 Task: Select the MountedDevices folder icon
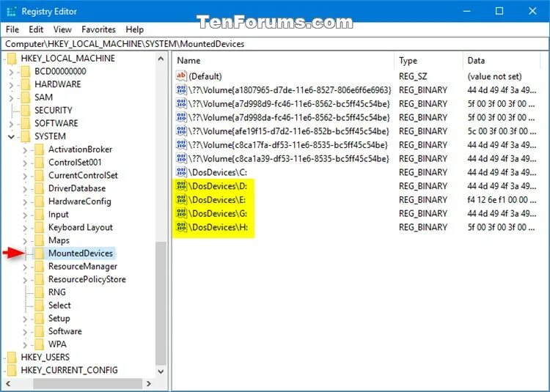(40, 254)
